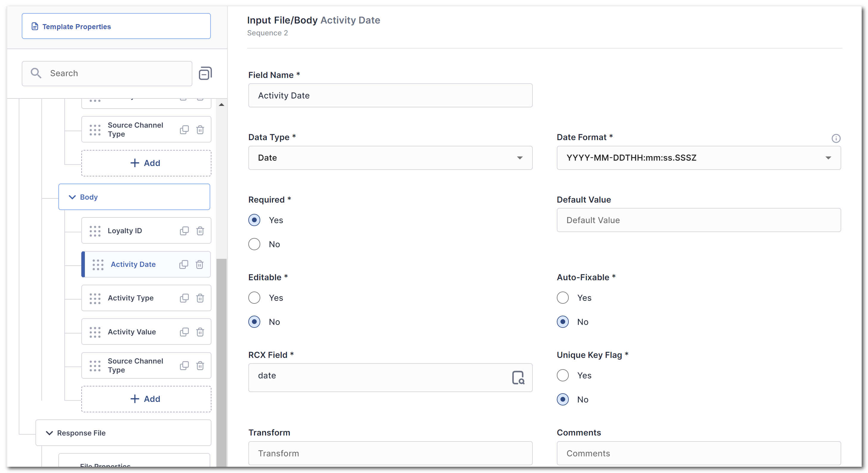Set Unique Key Flag to Yes

coord(562,375)
